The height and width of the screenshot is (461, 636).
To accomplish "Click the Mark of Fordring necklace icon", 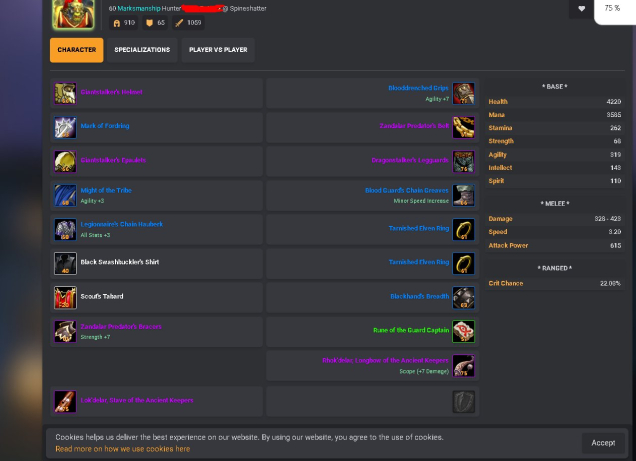I will 65,127.
